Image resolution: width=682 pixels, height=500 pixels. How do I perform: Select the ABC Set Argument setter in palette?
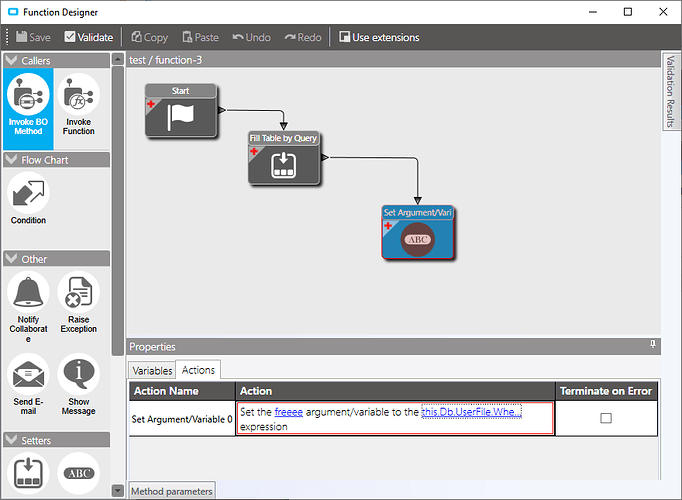(79, 473)
